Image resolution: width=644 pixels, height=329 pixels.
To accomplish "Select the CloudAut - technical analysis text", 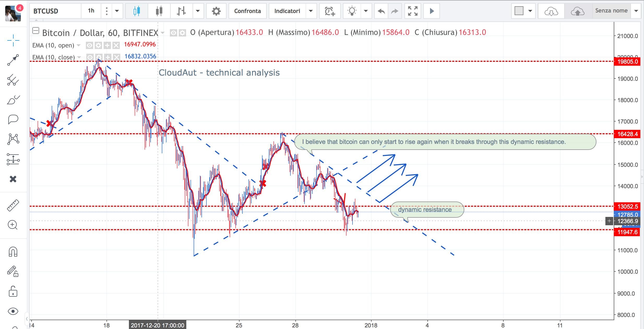I will (219, 72).
